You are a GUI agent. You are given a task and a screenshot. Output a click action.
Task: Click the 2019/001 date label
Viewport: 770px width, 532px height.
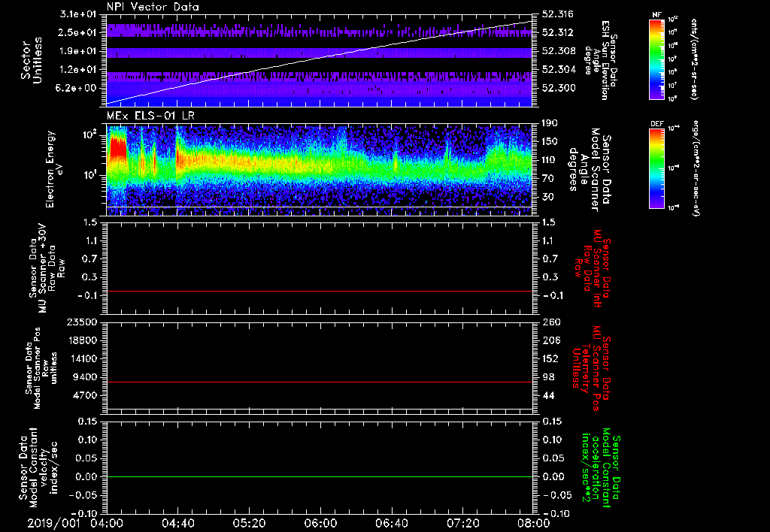point(53,522)
